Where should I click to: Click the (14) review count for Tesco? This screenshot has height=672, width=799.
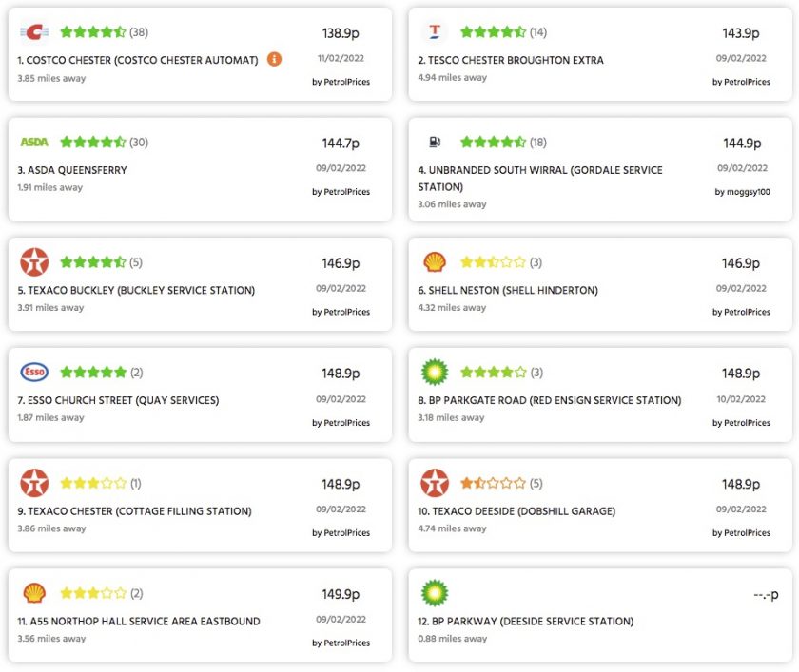tap(538, 32)
